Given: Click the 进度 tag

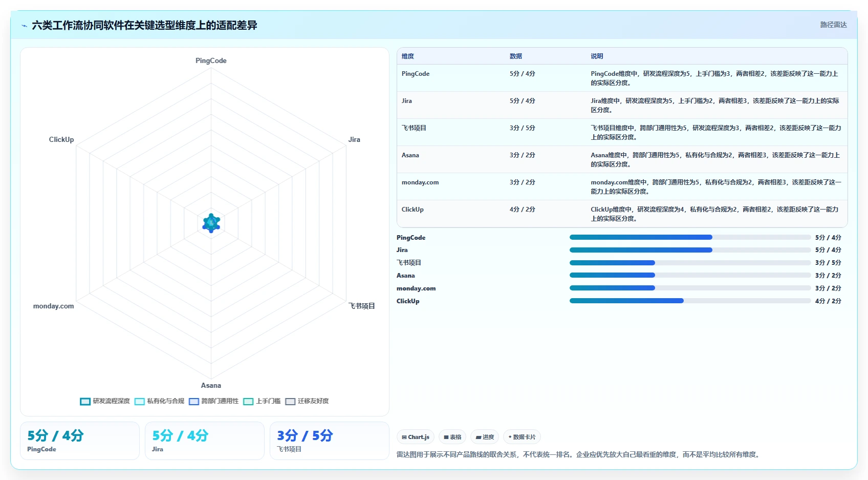Looking at the screenshot, I should [485, 437].
